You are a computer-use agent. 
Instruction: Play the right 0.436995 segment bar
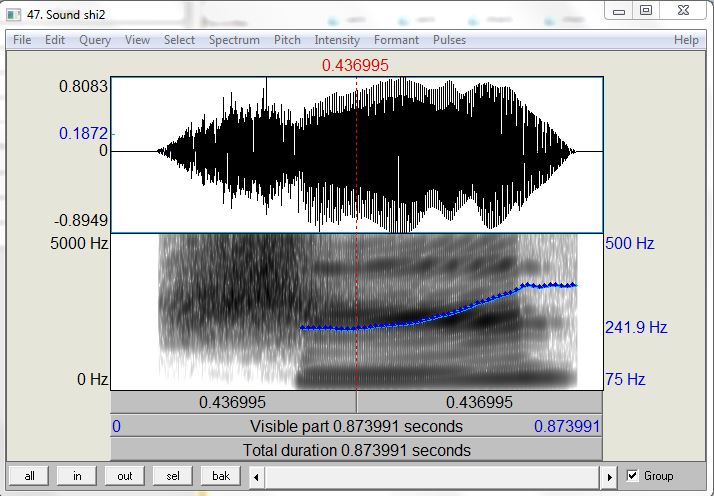pyautogui.click(x=479, y=402)
